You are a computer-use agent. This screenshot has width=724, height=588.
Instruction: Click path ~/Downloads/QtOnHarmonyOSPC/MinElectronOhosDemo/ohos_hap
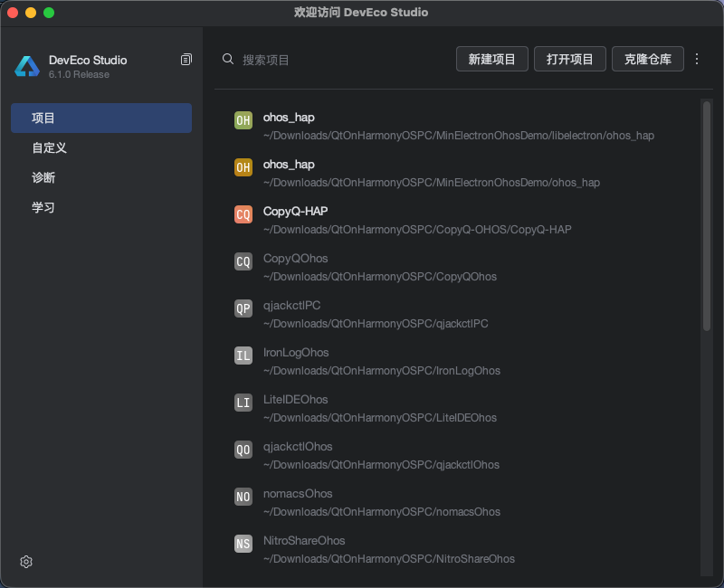(432, 183)
